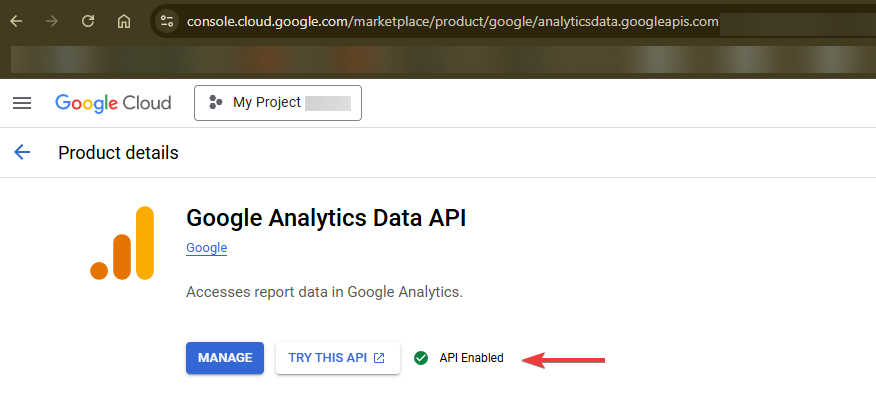The height and width of the screenshot is (409, 876).
Task: Open the hamburger navigation menu
Action: 22,103
